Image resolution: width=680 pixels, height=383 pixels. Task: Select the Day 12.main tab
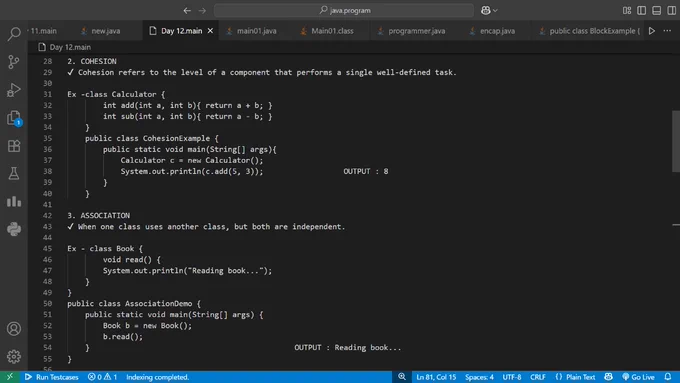point(181,31)
